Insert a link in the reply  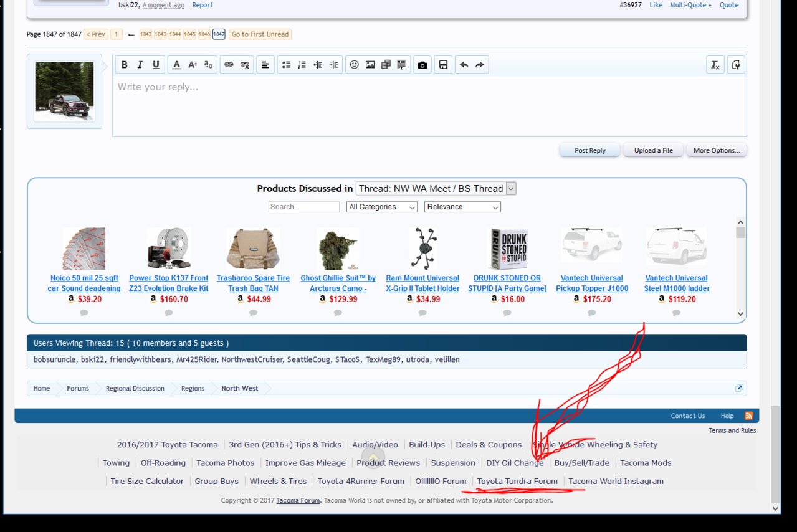coord(229,65)
